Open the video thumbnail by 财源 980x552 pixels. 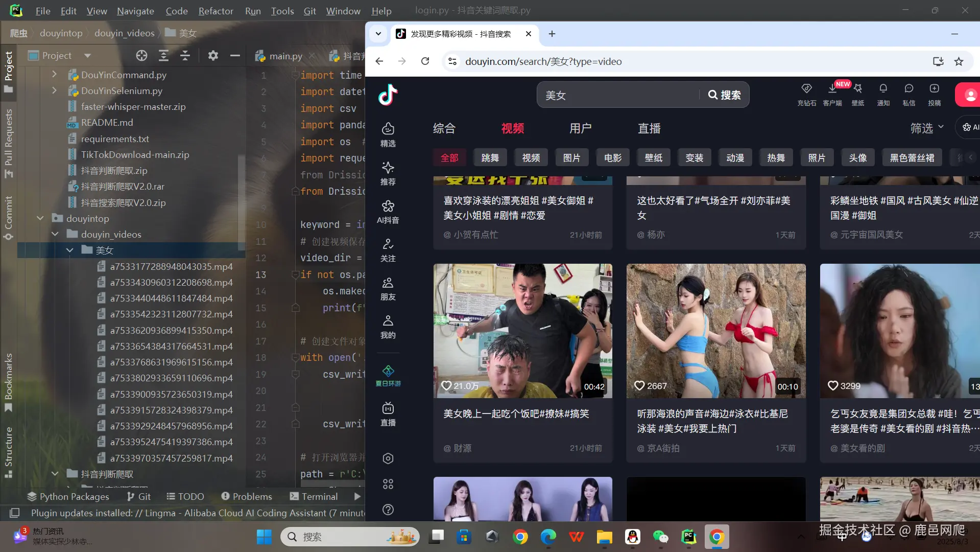(523, 331)
